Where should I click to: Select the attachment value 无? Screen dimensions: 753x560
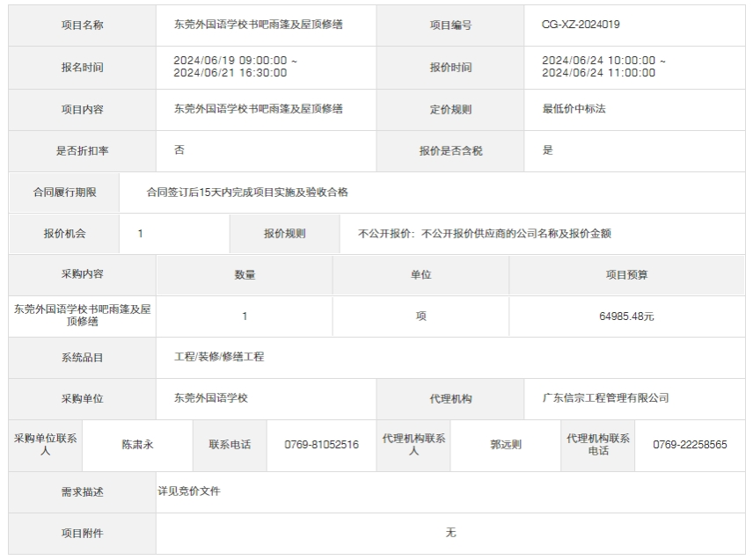tap(450, 533)
